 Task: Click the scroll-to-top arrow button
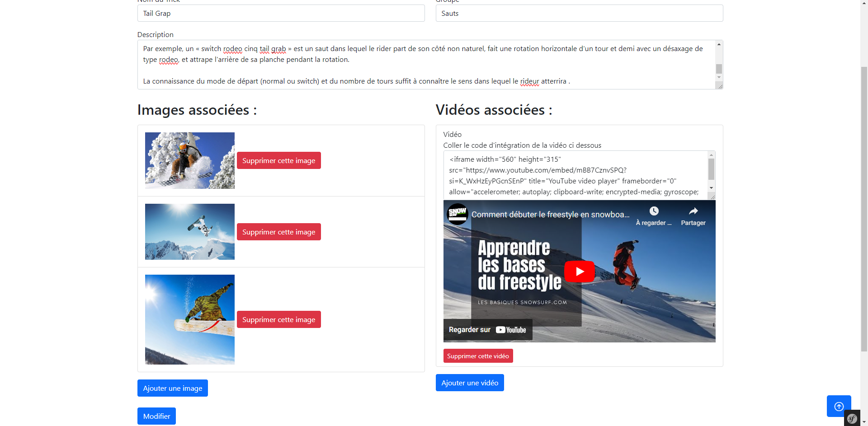839,406
